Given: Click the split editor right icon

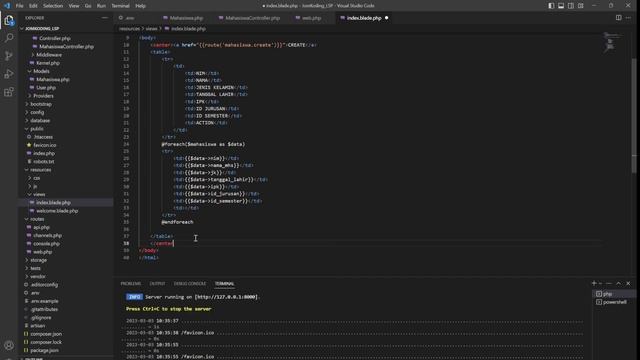Looking at the screenshot, I should (618, 18).
